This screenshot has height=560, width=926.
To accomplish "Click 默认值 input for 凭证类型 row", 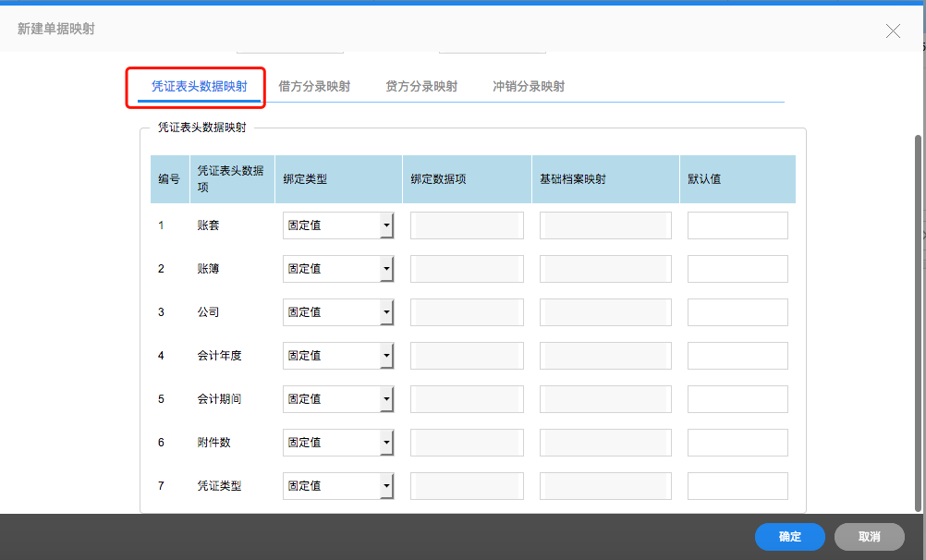I will tap(737, 486).
